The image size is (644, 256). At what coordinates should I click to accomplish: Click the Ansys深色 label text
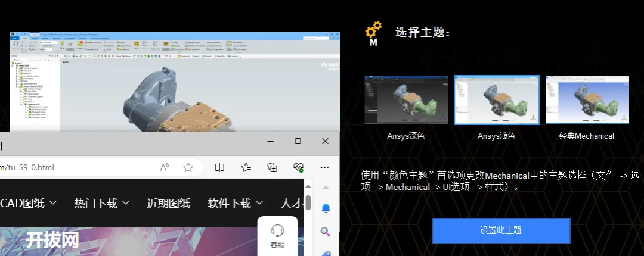406,136
